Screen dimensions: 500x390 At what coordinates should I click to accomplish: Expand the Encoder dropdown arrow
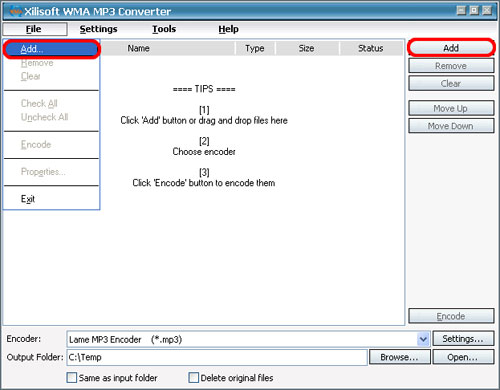(423, 339)
